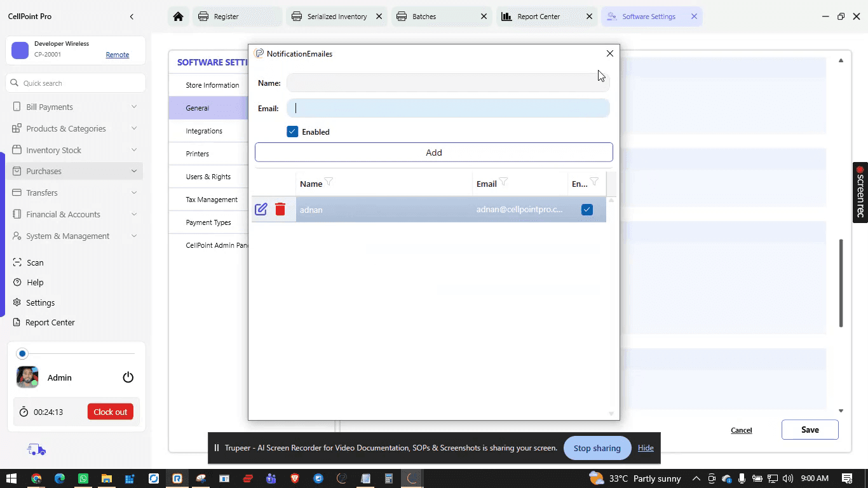Screen dimensions: 868x488
Task: Click the Save button
Action: click(810, 430)
